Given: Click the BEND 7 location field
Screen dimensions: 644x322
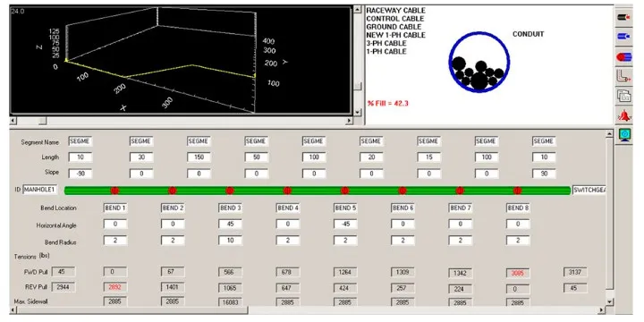Looking at the screenshot, I should click(460, 208).
